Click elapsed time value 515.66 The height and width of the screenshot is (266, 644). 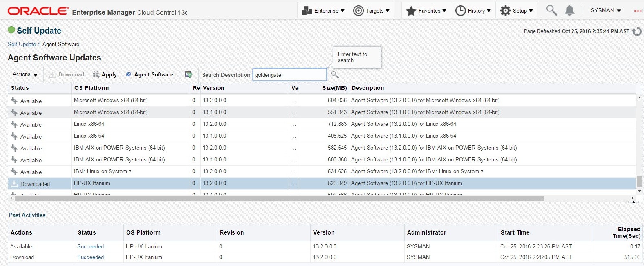click(x=632, y=257)
